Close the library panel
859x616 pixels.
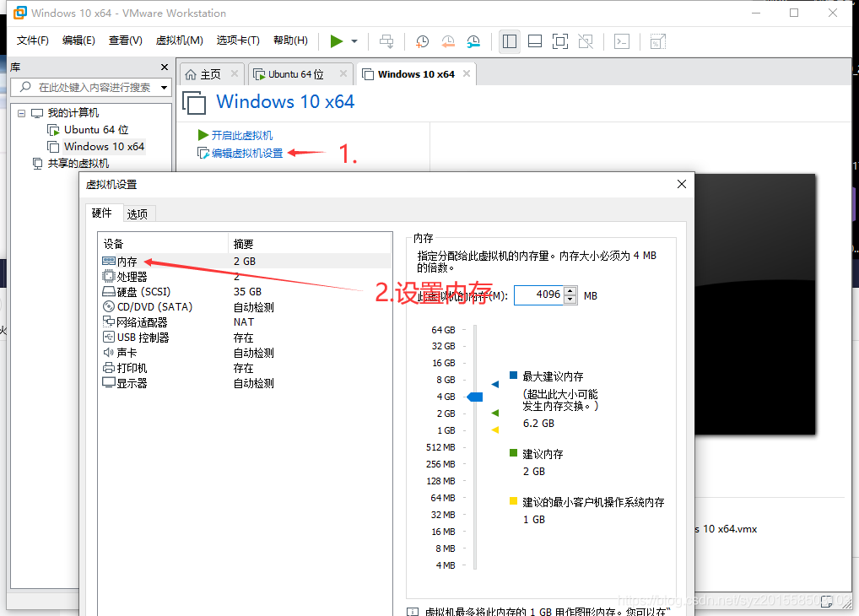(165, 67)
